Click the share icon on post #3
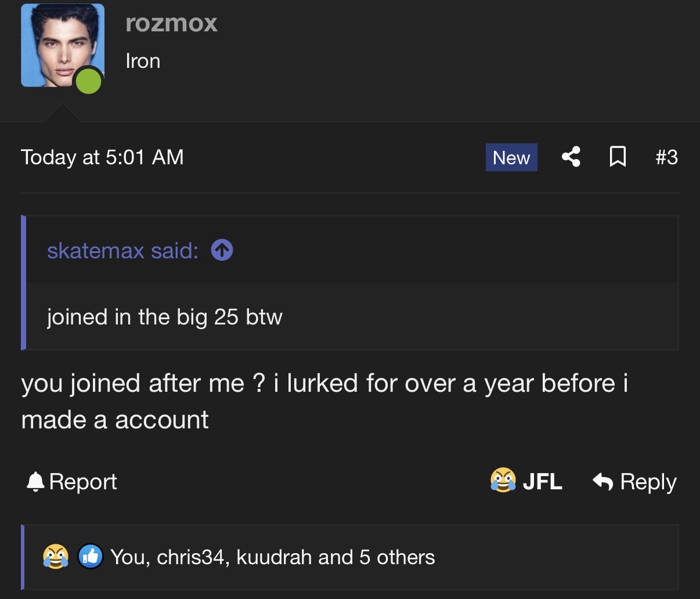The image size is (700, 599). pos(571,157)
